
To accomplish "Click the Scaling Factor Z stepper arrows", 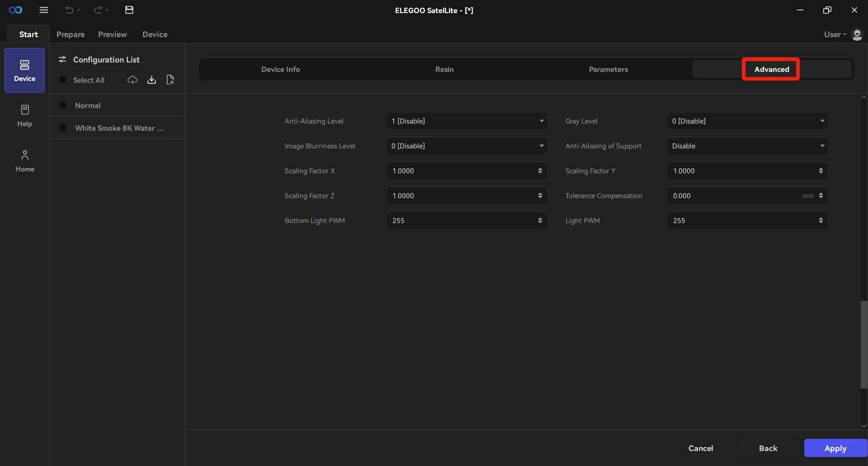I will (x=540, y=195).
